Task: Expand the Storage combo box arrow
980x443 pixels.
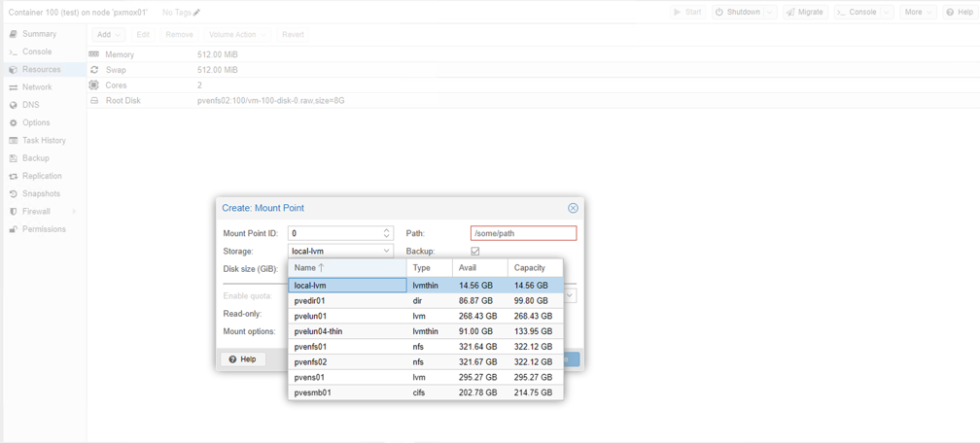Action: point(386,252)
